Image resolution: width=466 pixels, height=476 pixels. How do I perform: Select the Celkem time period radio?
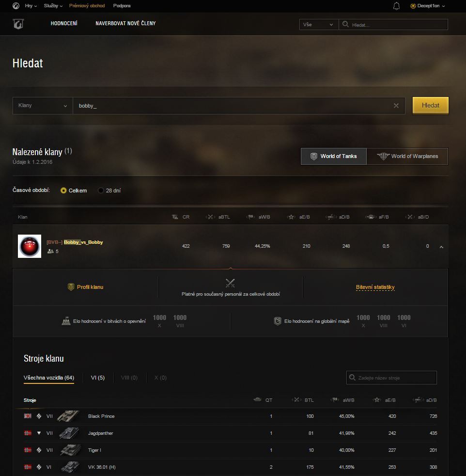tap(63, 190)
